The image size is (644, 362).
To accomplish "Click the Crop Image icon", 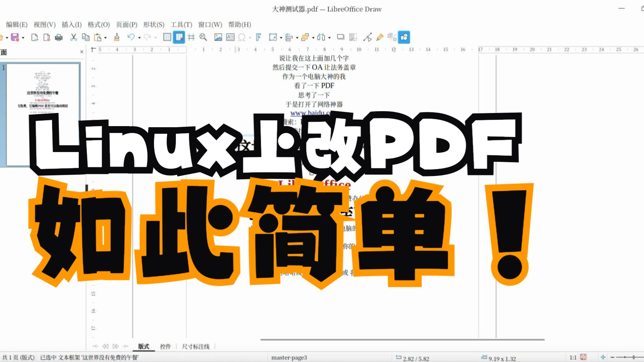I will point(353,37).
